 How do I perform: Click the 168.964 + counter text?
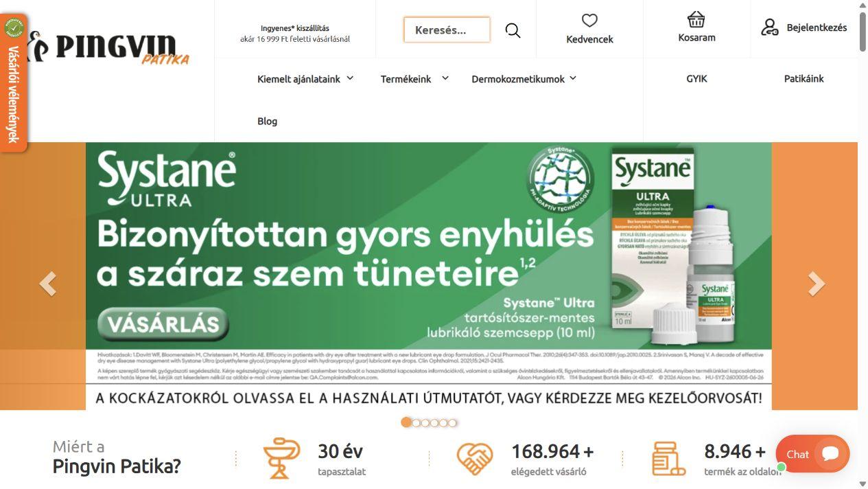pyautogui.click(x=552, y=451)
